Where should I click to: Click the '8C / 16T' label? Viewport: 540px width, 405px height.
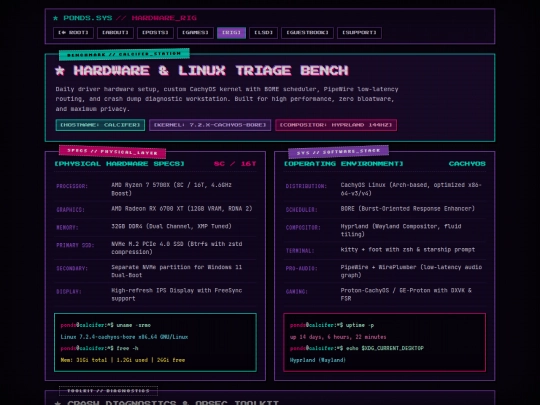click(235, 164)
